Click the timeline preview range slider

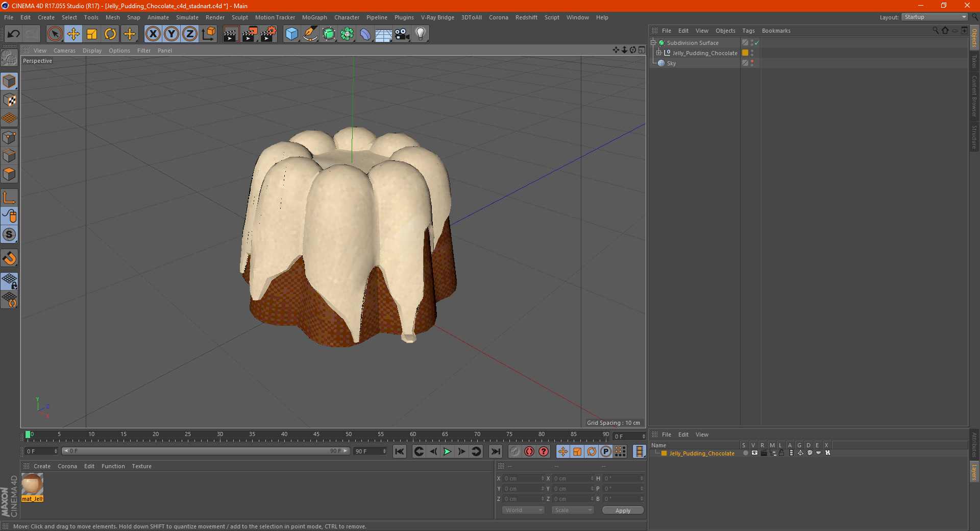pos(205,451)
